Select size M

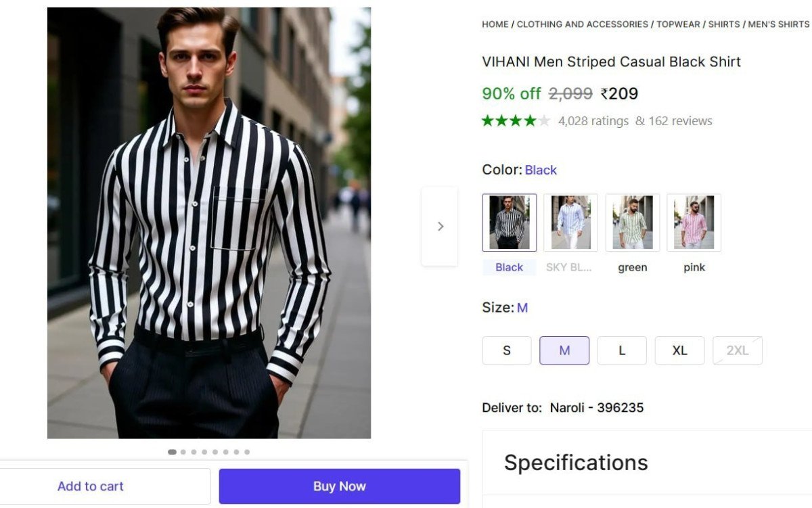click(564, 350)
